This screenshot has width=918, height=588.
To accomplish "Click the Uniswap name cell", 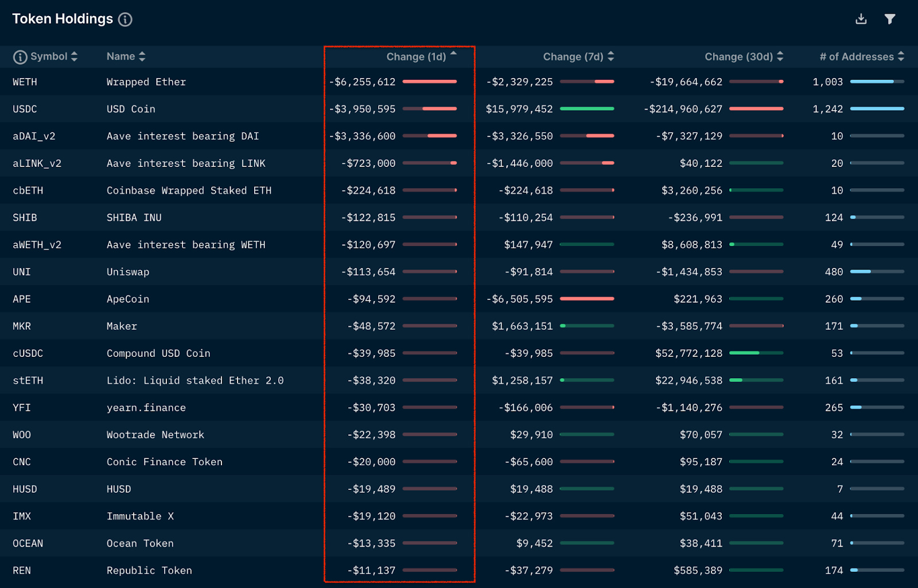I will pos(128,272).
